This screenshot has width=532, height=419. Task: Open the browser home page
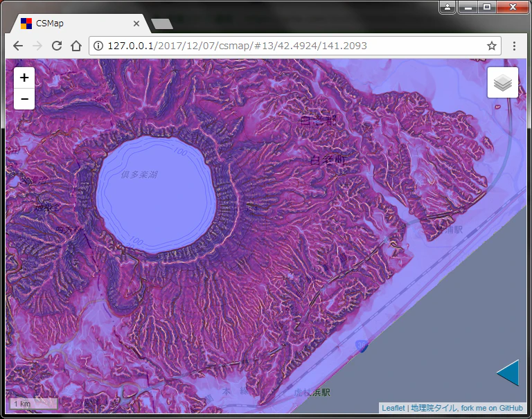[76, 46]
